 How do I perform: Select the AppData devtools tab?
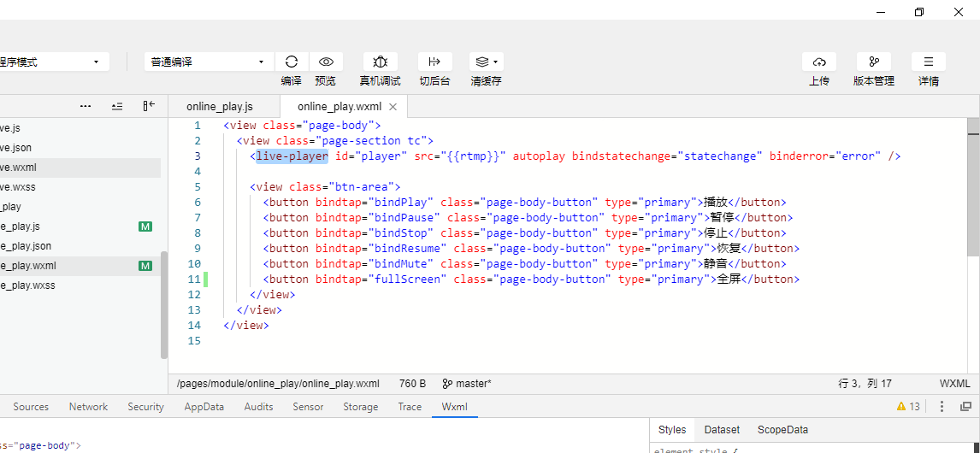click(x=204, y=407)
